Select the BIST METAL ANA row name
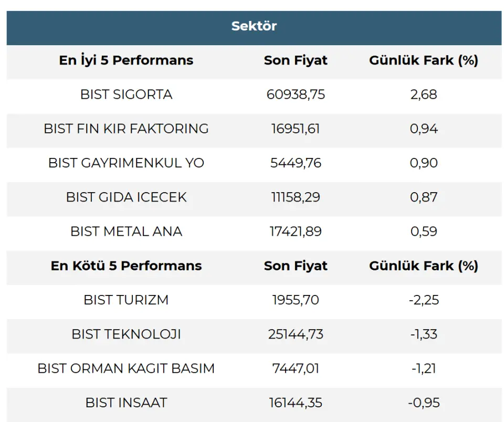The height and width of the screenshot is (422, 504). [126, 231]
